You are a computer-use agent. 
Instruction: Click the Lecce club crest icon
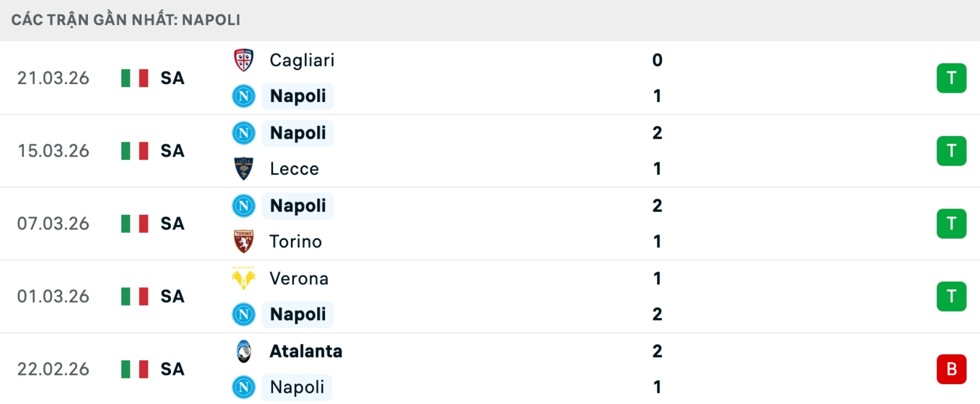(x=243, y=169)
